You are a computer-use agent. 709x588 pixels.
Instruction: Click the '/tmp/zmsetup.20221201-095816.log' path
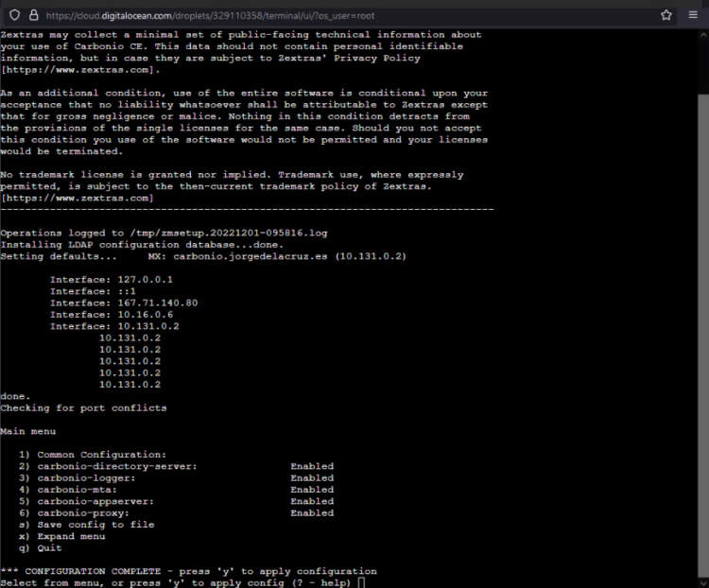[x=229, y=233]
